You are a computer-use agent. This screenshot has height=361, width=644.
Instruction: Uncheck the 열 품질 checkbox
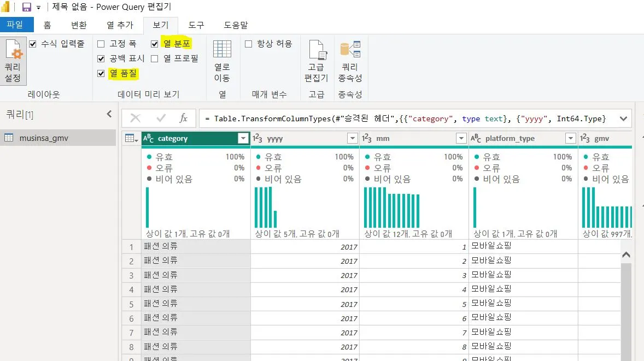(101, 73)
